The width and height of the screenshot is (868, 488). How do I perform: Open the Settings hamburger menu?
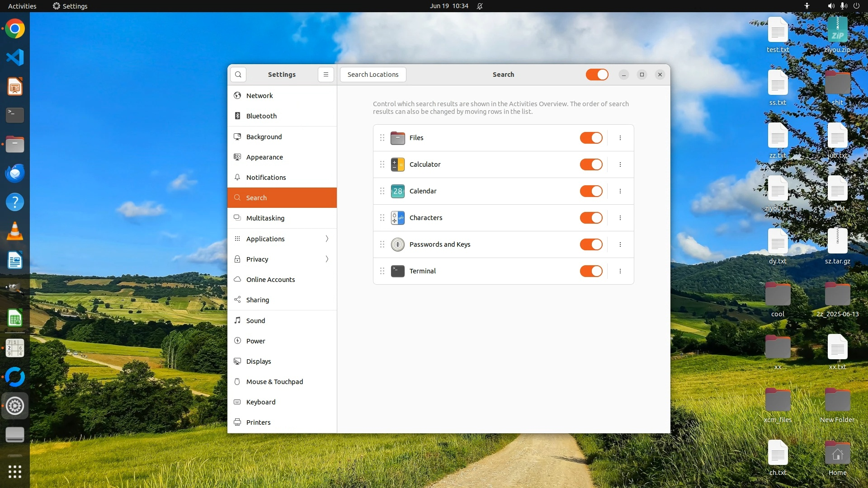(x=325, y=75)
